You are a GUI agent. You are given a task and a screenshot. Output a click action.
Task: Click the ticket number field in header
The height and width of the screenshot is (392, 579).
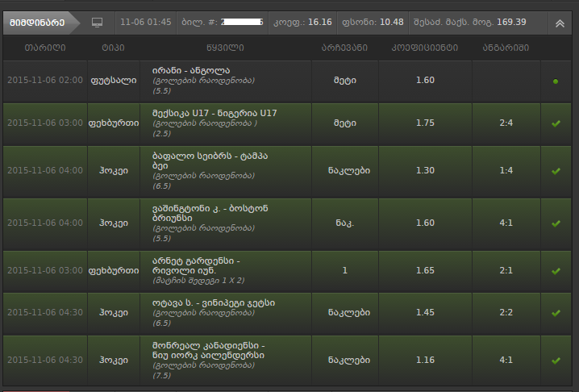click(223, 22)
